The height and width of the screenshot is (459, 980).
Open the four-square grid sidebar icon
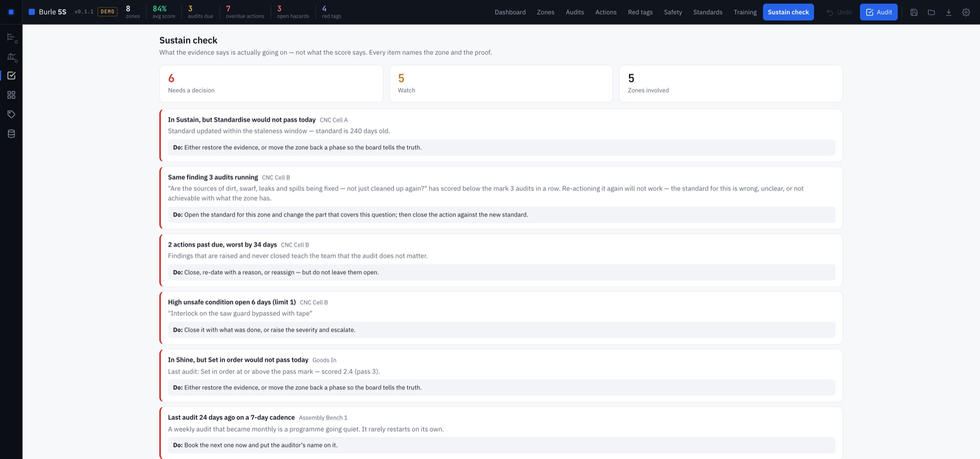pyautogui.click(x=12, y=95)
